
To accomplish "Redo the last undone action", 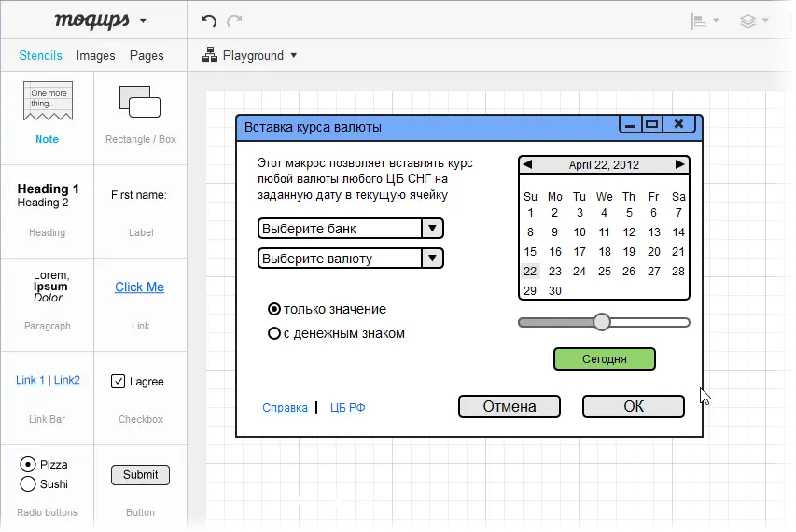I will pyautogui.click(x=234, y=21).
